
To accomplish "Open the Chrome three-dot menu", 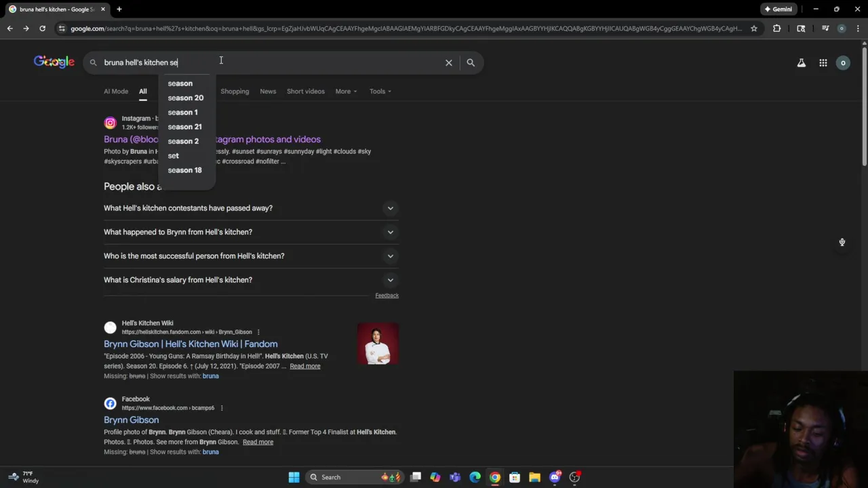I will coord(858,28).
